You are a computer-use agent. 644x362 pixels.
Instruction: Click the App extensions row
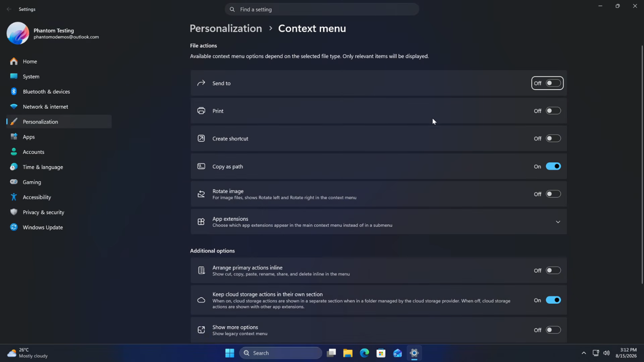[378, 222]
